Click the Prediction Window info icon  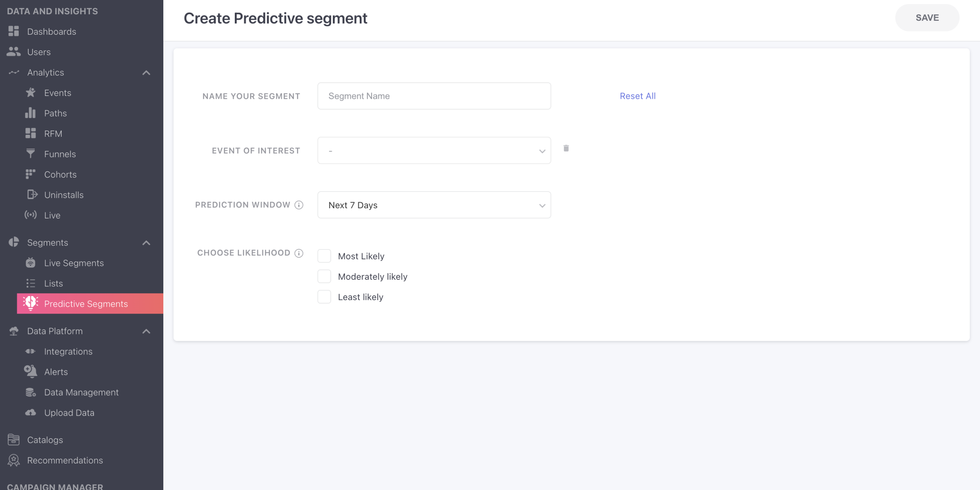(x=299, y=205)
